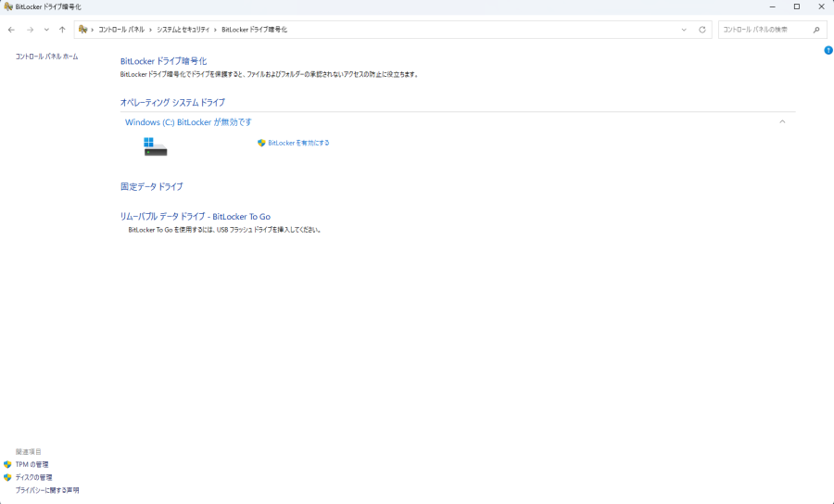Screen dimensions: 834x504
Task: Open プライバシーに関する声明 link
Action: click(47, 490)
